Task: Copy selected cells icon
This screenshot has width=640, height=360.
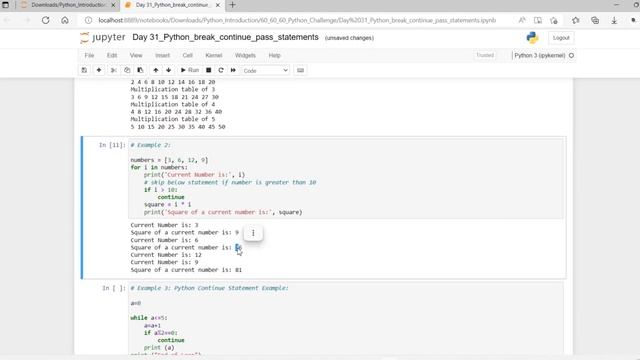Action: click(127, 70)
